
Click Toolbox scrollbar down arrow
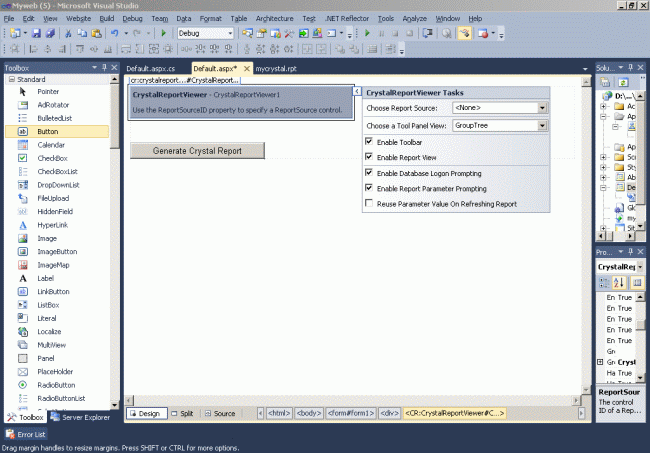click(114, 405)
